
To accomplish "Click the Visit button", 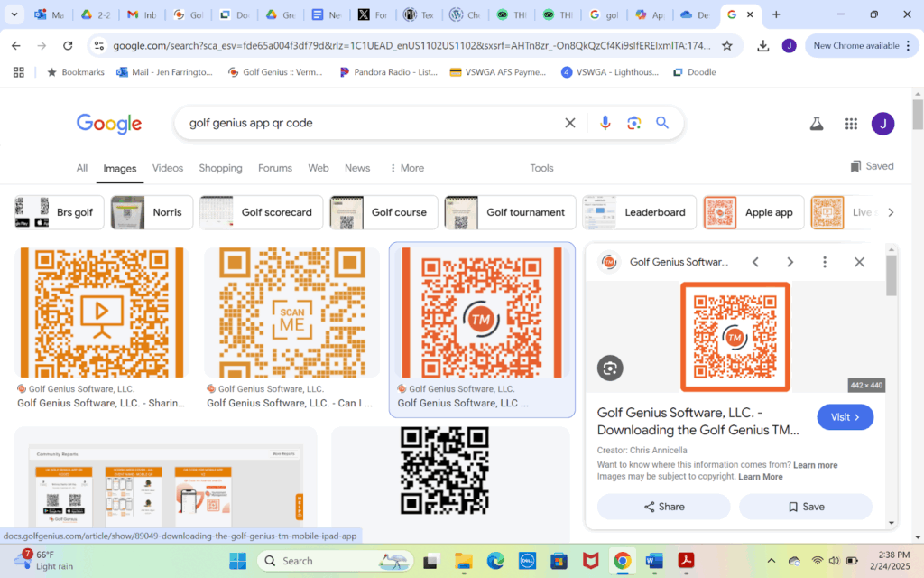I will [845, 417].
